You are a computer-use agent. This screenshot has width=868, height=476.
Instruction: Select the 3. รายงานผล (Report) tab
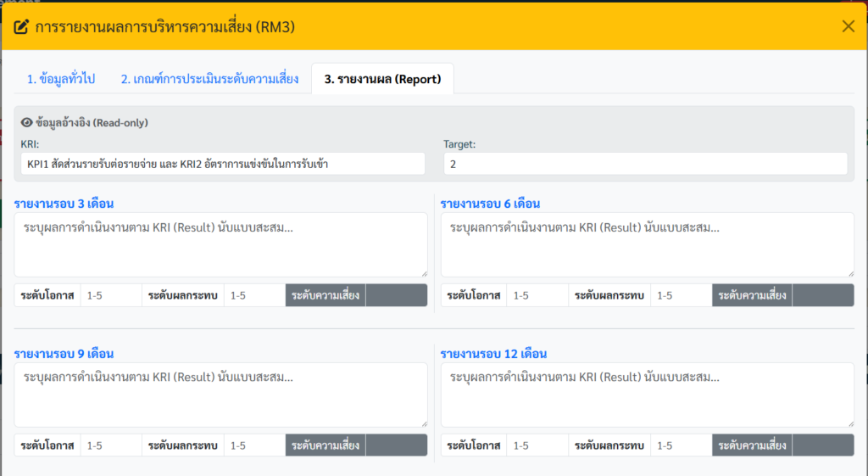pos(382,79)
